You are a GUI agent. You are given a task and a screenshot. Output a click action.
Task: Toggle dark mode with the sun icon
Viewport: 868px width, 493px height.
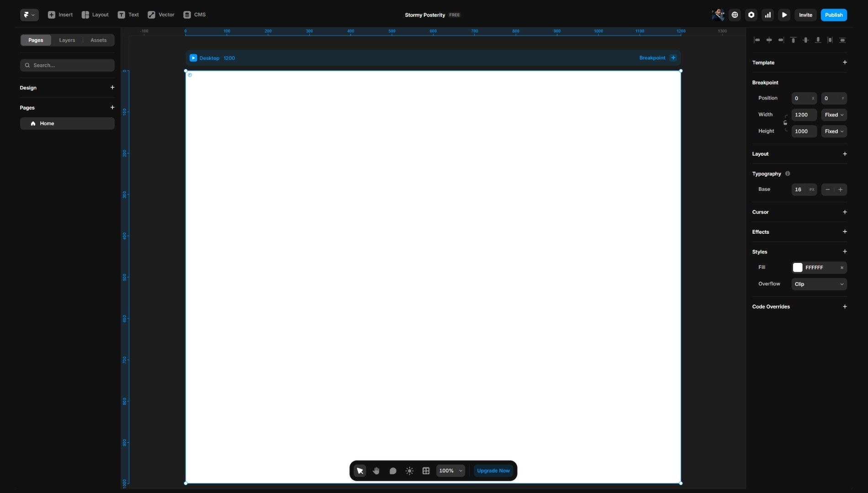tap(409, 471)
